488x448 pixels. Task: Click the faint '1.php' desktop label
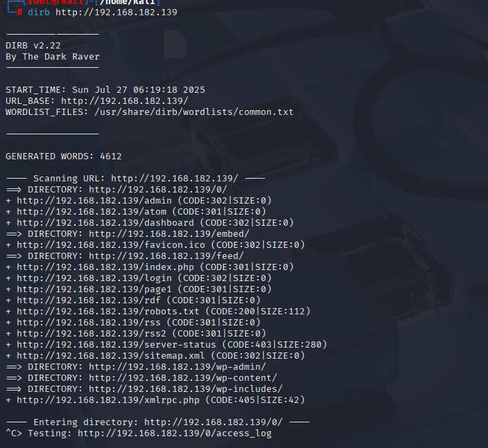pos(175,75)
